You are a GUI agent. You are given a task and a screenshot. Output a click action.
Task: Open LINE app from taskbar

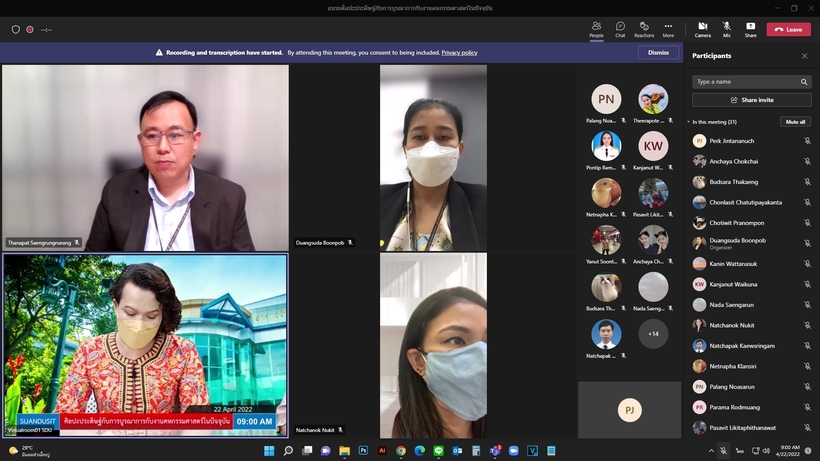click(439, 451)
